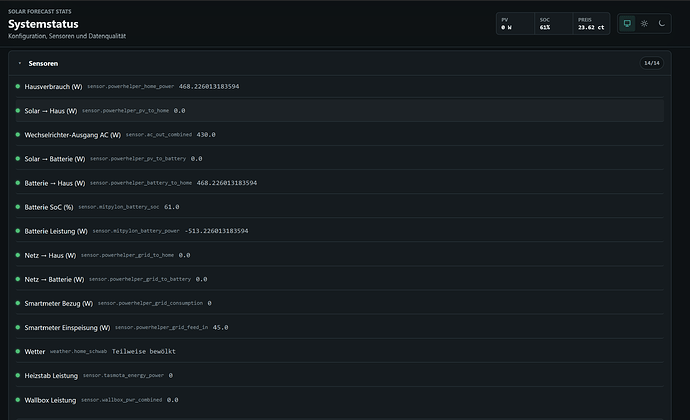The height and width of the screenshot is (420, 690).
Task: Click the SOLAR FORECAST STATS header text
Action: point(40,11)
